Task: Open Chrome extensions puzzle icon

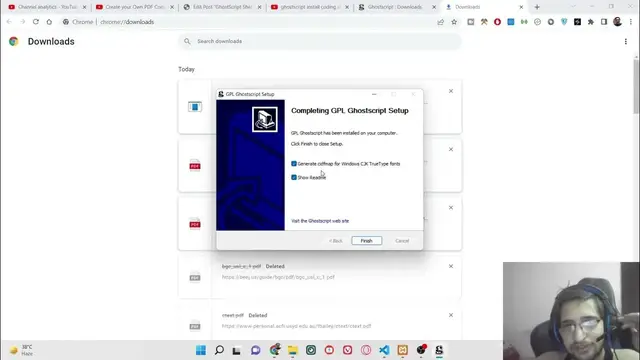Action: click(591, 22)
